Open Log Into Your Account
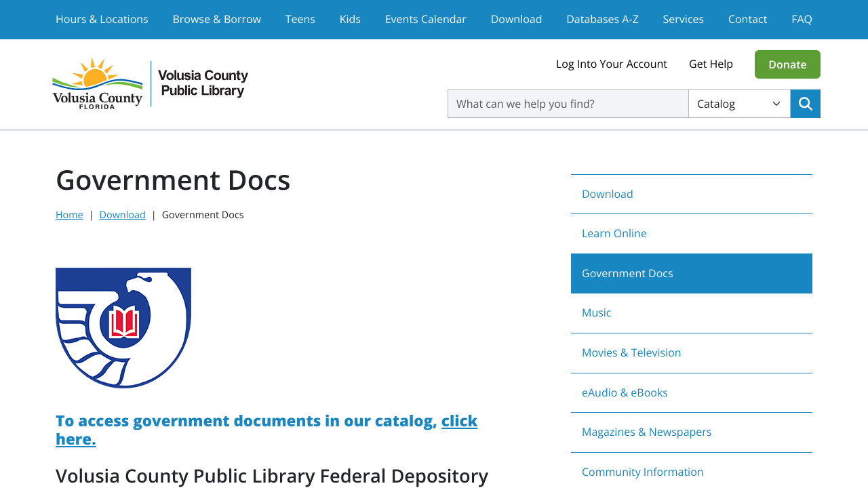 [611, 63]
